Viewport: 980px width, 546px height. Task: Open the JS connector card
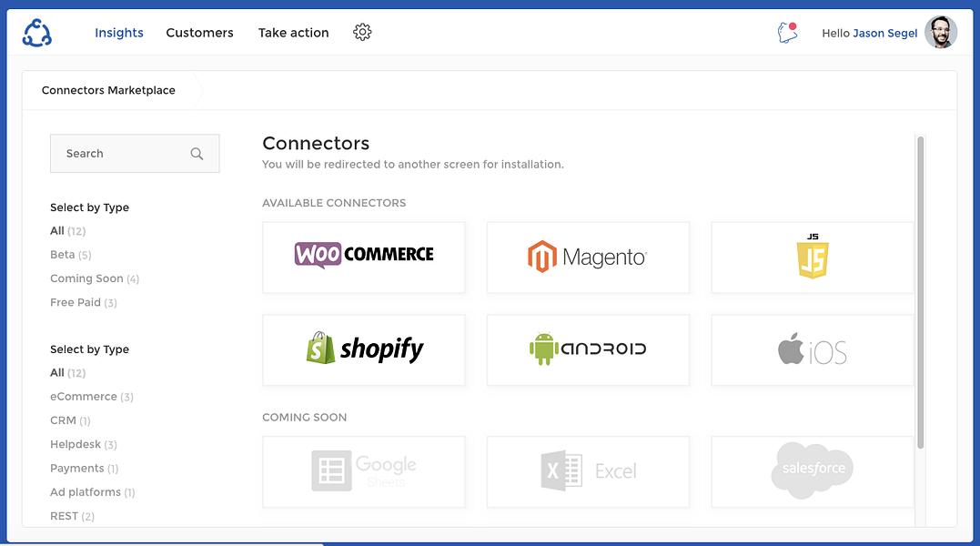[x=813, y=258]
